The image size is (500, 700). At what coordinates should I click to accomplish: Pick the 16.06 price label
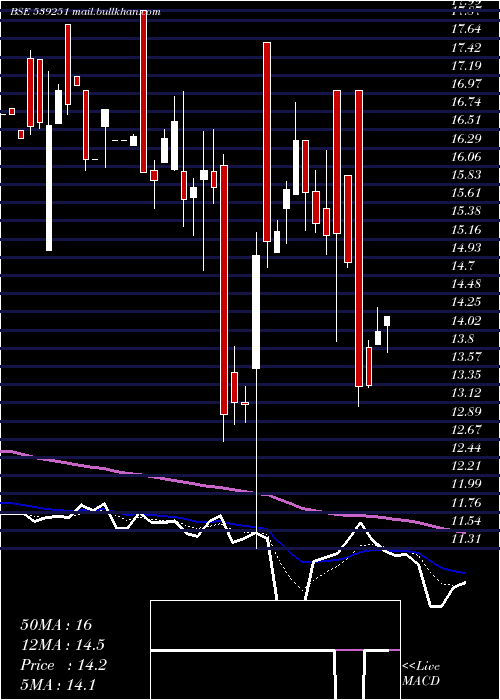[x=466, y=157]
